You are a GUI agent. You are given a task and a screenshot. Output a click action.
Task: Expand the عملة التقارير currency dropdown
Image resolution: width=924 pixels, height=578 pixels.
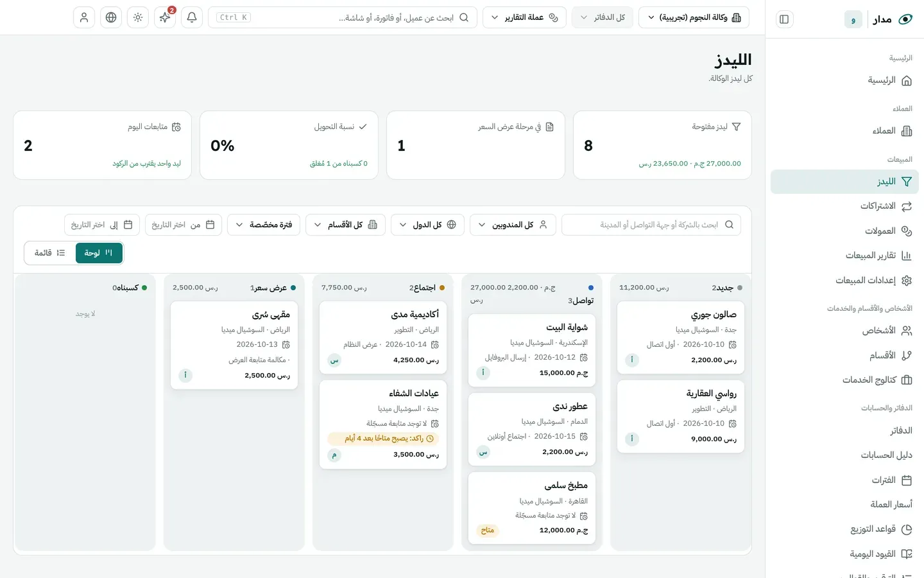pyautogui.click(x=524, y=17)
